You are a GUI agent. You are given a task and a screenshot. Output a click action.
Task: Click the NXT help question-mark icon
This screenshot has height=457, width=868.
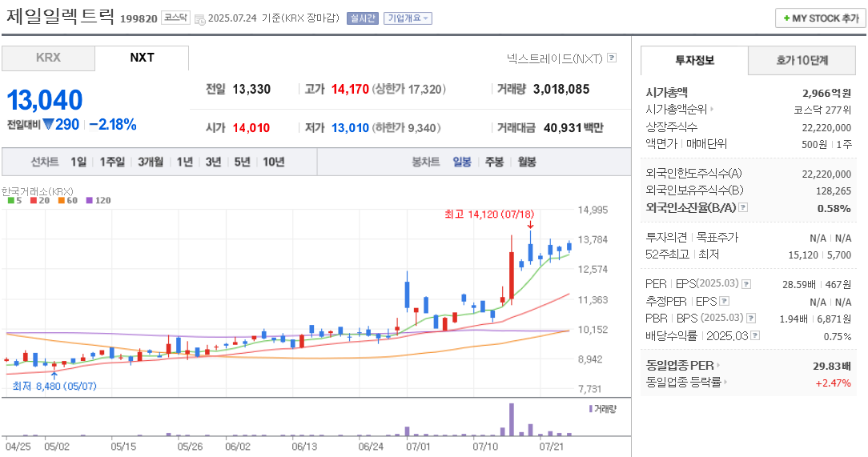click(x=612, y=58)
